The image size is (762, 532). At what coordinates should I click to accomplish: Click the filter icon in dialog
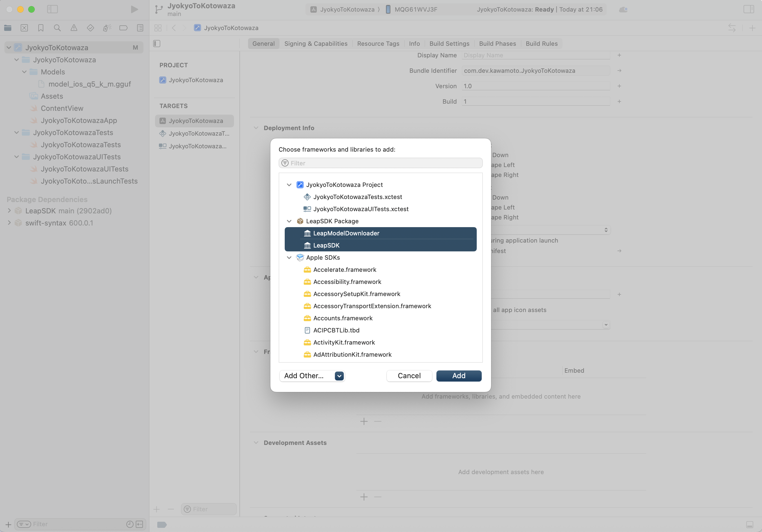285,163
